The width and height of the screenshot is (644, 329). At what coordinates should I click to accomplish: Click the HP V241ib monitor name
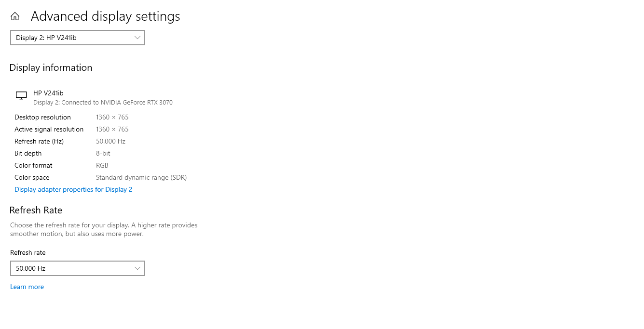click(48, 93)
